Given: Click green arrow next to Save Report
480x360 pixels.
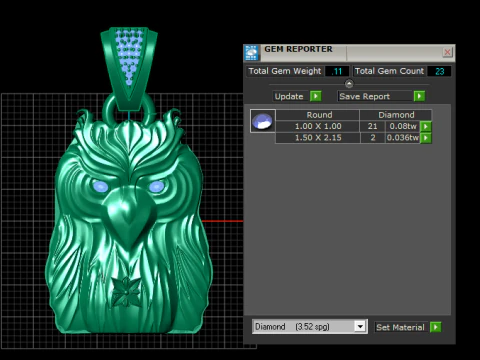Looking at the screenshot, I should pos(419,96).
